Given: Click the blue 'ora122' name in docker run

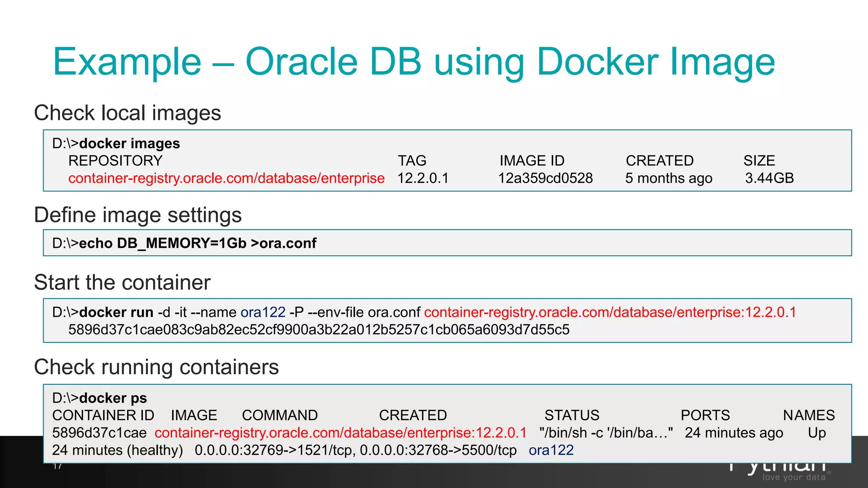Looking at the screenshot, I should 263,312.
